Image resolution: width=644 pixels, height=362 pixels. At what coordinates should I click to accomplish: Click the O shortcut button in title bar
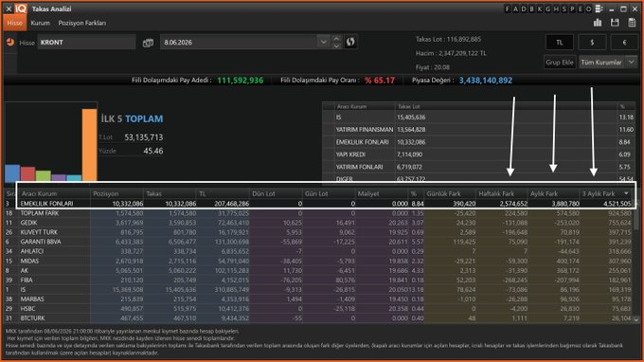[x=588, y=9]
